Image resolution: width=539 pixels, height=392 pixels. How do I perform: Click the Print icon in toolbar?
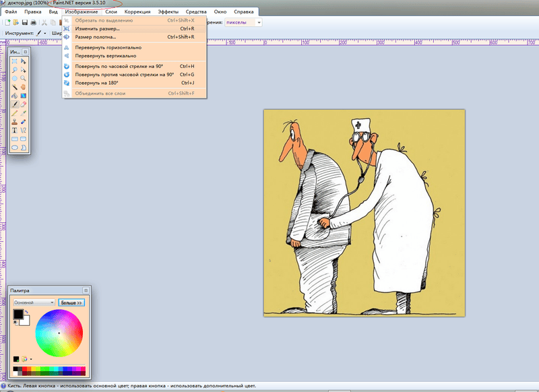pyautogui.click(x=33, y=22)
